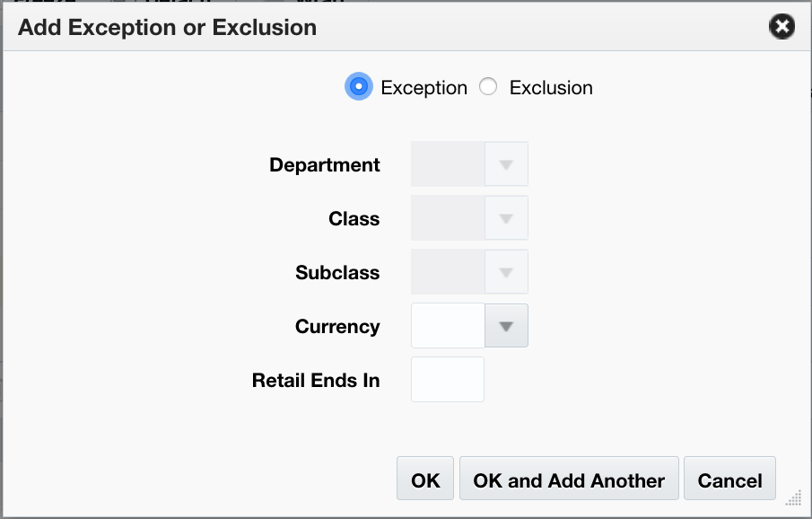Viewport: 812px width, 519px height.
Task: Click the resize grip in bottom-right corner
Action: [794, 497]
